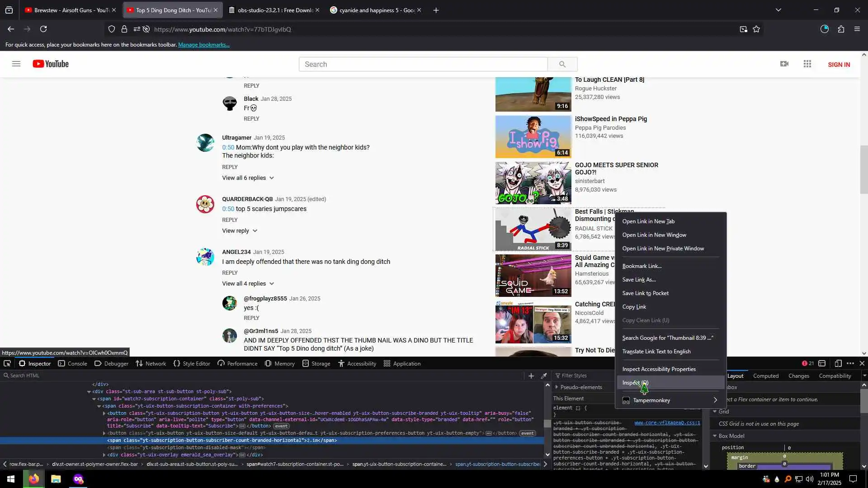The image size is (868, 488).
Task: Click the YouTube apps grid icon
Action: [807, 64]
